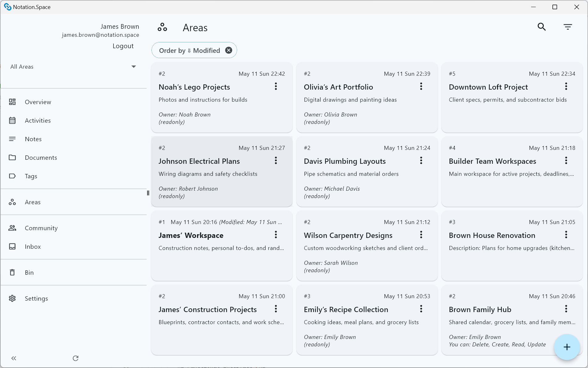The height and width of the screenshot is (368, 588).
Task: Open the Notes section
Action: click(33, 139)
